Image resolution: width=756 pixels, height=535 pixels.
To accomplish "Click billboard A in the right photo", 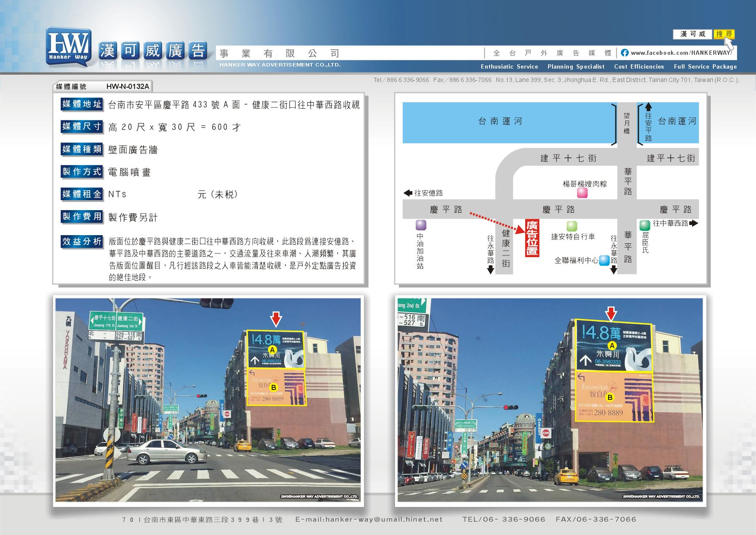I will (614, 345).
